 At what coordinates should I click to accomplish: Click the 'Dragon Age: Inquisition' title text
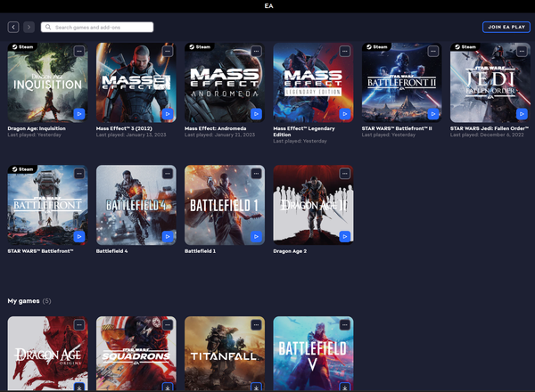37,128
